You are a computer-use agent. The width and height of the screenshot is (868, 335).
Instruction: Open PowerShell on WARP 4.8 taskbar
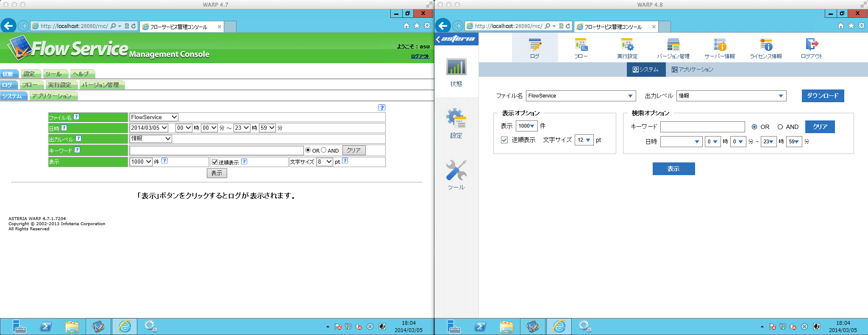[480, 327]
